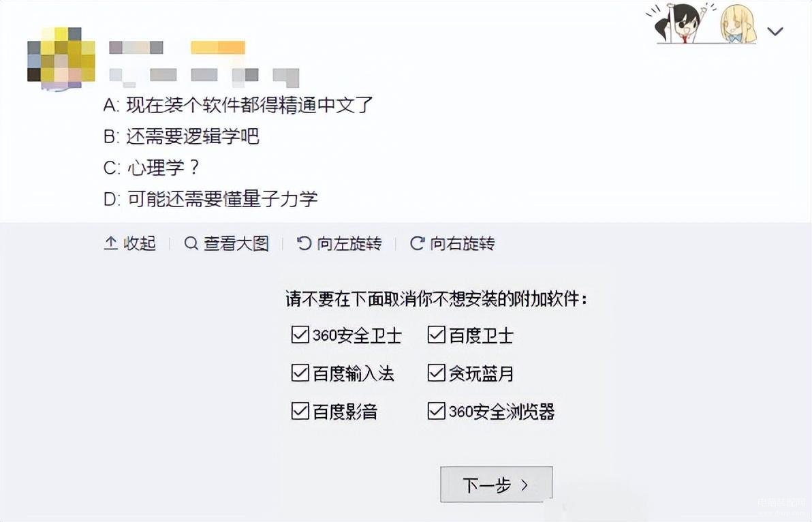Image resolution: width=812 pixels, height=522 pixels.
Task: Click the rotate-right arrow icon
Action: [x=418, y=243]
